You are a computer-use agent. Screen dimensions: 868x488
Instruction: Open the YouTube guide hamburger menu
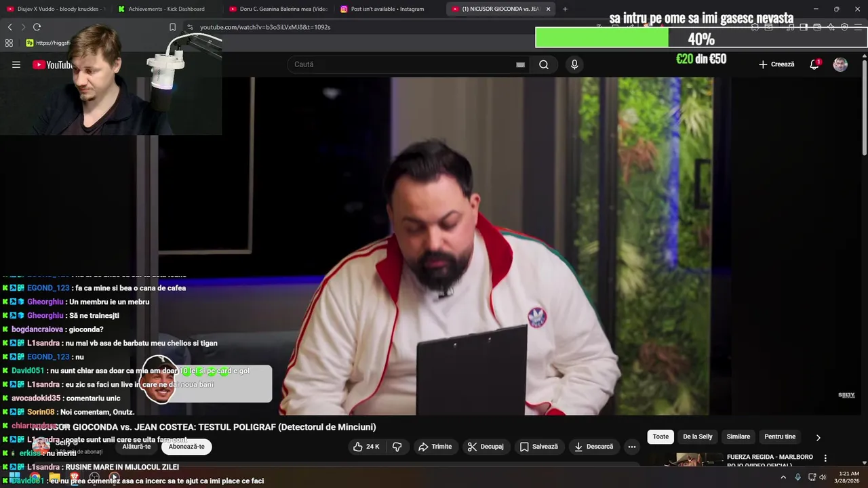(16, 64)
